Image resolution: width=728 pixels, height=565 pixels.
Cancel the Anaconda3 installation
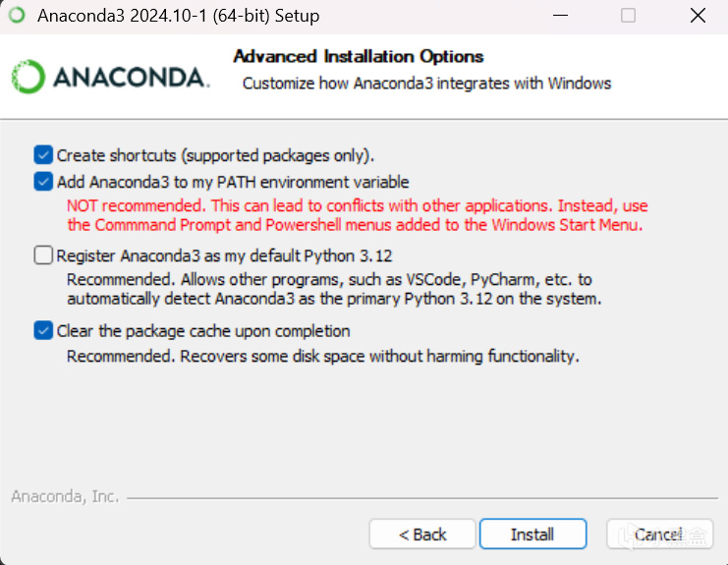coord(659,535)
